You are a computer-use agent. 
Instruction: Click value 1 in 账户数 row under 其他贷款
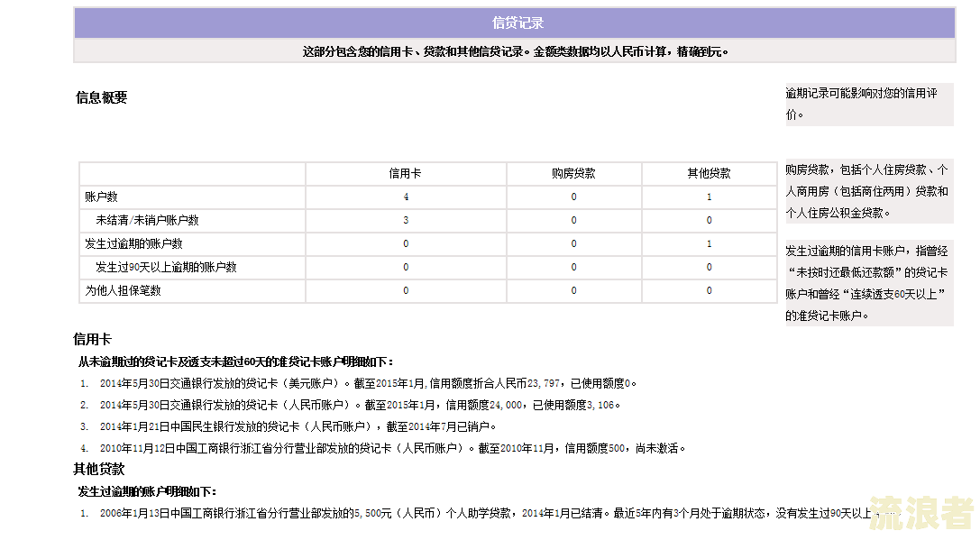tap(709, 197)
